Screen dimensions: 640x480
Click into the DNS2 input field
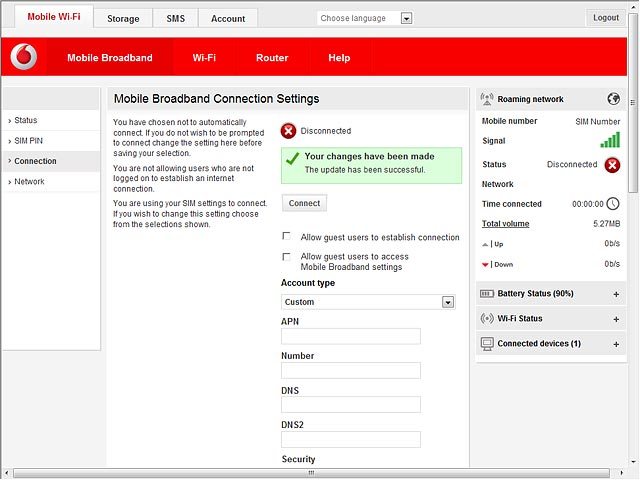(351, 440)
